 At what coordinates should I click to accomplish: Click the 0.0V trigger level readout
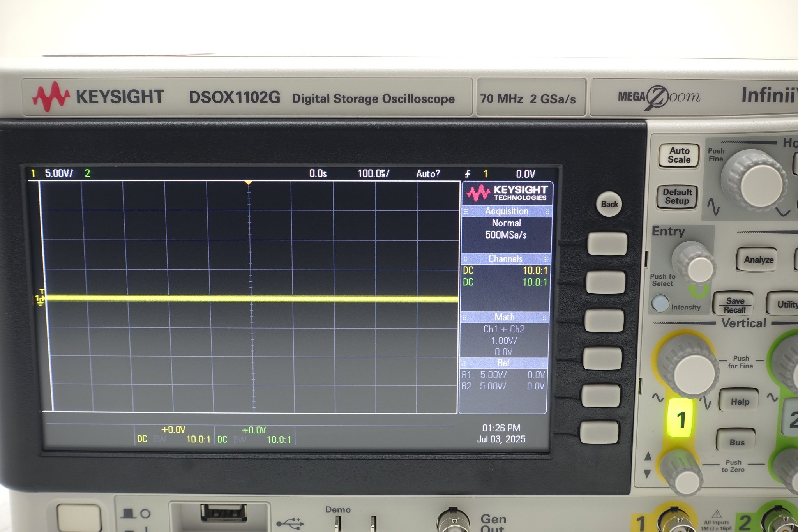[526, 174]
